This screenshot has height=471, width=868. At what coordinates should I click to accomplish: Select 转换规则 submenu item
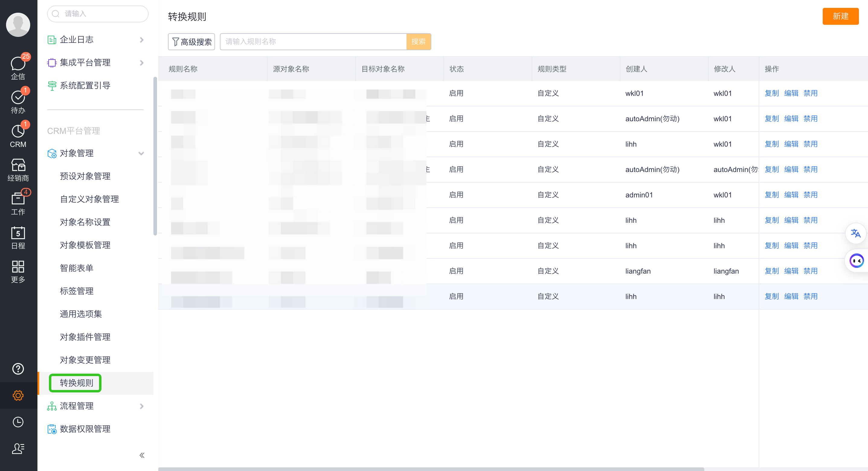point(76,383)
